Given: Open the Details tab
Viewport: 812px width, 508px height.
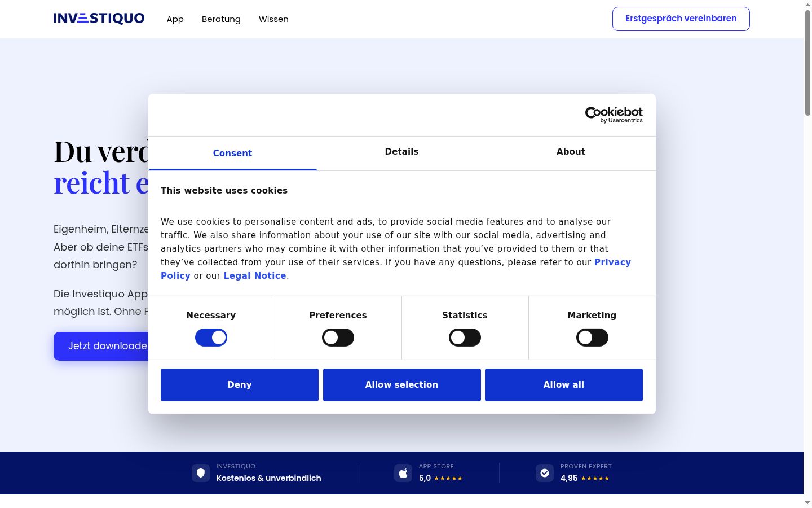Looking at the screenshot, I should click(401, 152).
